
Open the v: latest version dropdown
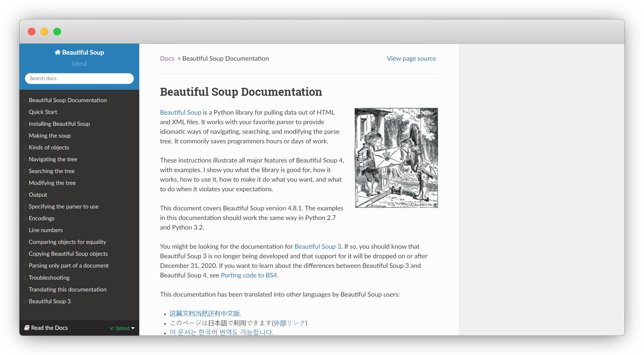click(122, 328)
